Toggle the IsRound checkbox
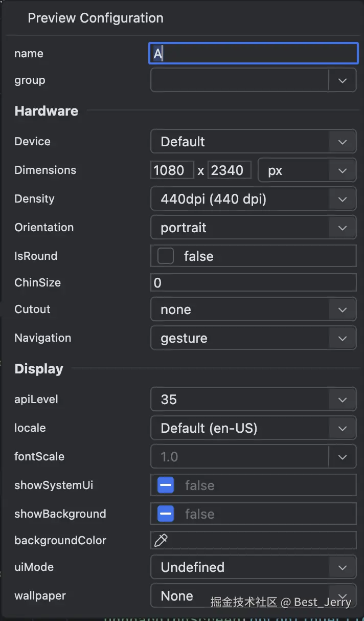Screen dimensions: 364x621 point(166,256)
